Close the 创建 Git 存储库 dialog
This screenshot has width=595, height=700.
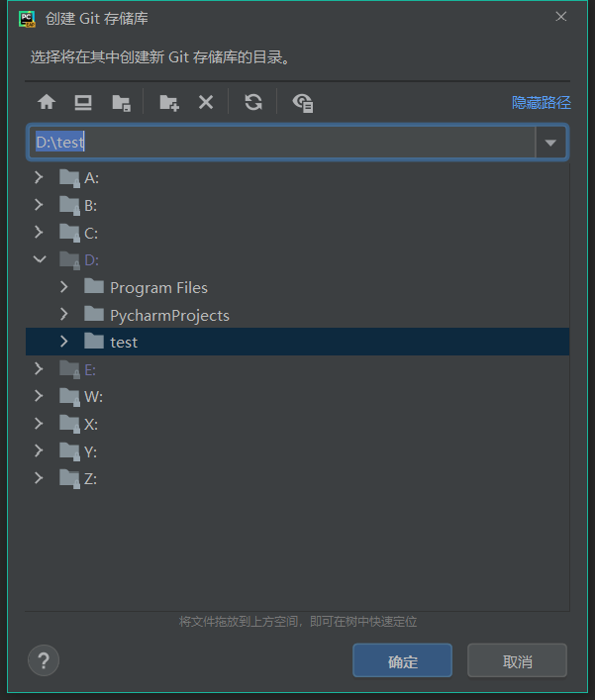pyautogui.click(x=561, y=17)
